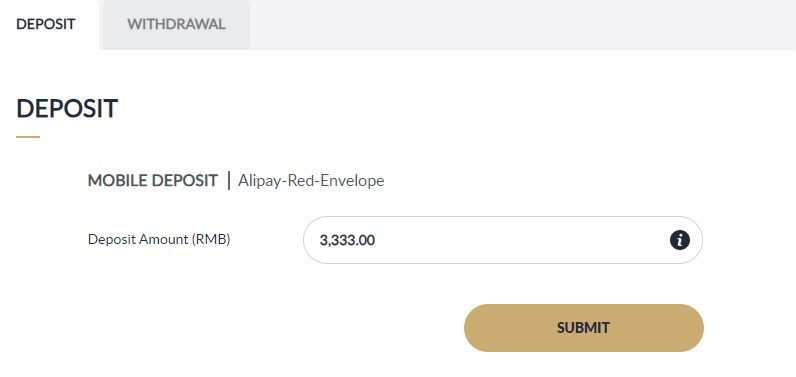Open the Withdrawal section tab

click(x=176, y=24)
